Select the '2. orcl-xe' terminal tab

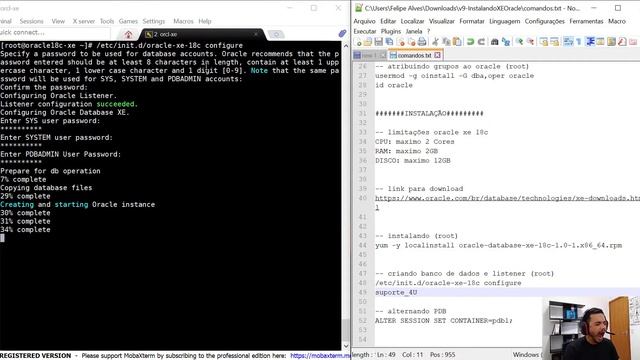click(x=202, y=35)
